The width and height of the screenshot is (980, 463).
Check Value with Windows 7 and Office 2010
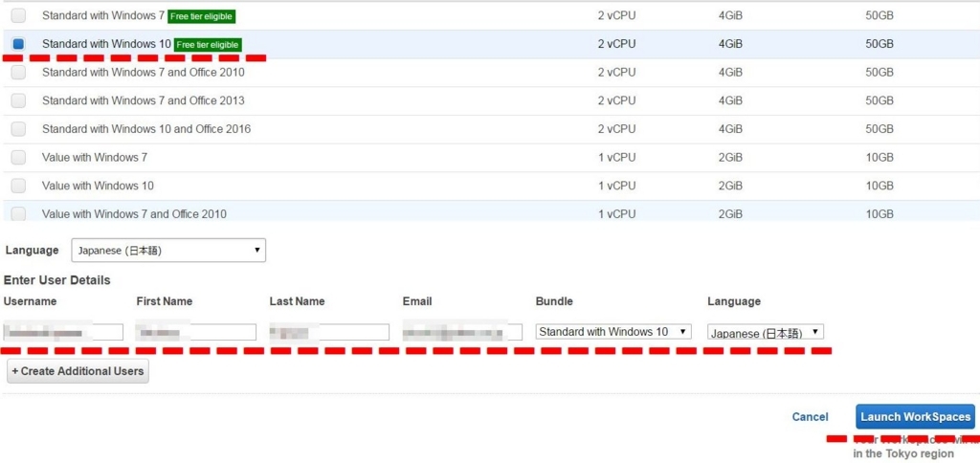click(x=19, y=213)
